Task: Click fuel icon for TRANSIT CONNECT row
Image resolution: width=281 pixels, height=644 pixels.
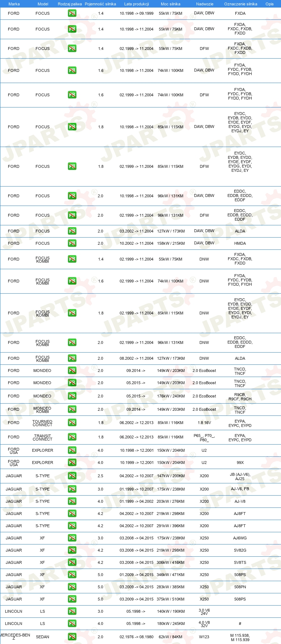Action: [72, 437]
